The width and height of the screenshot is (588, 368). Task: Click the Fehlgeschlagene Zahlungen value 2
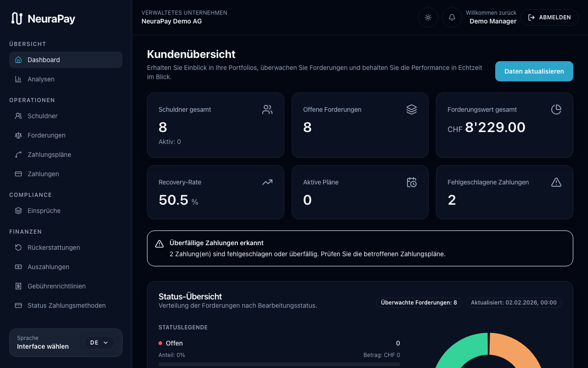(452, 200)
